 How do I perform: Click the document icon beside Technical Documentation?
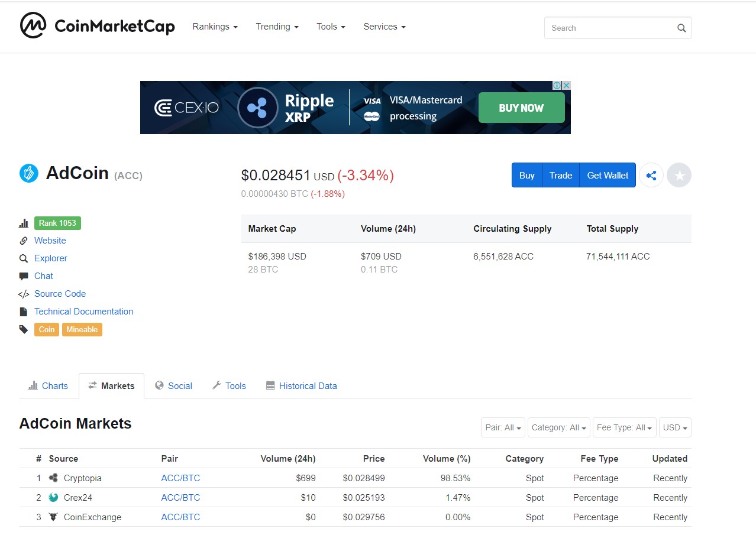[24, 312]
